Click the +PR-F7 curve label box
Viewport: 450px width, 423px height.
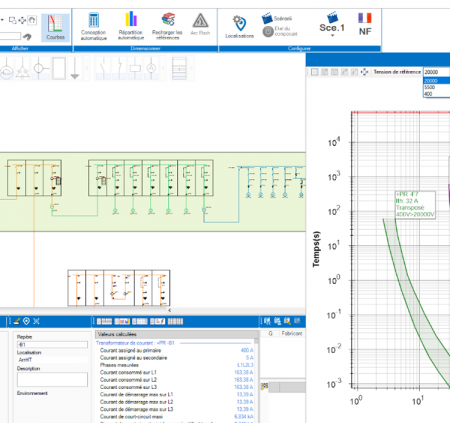tap(415, 204)
